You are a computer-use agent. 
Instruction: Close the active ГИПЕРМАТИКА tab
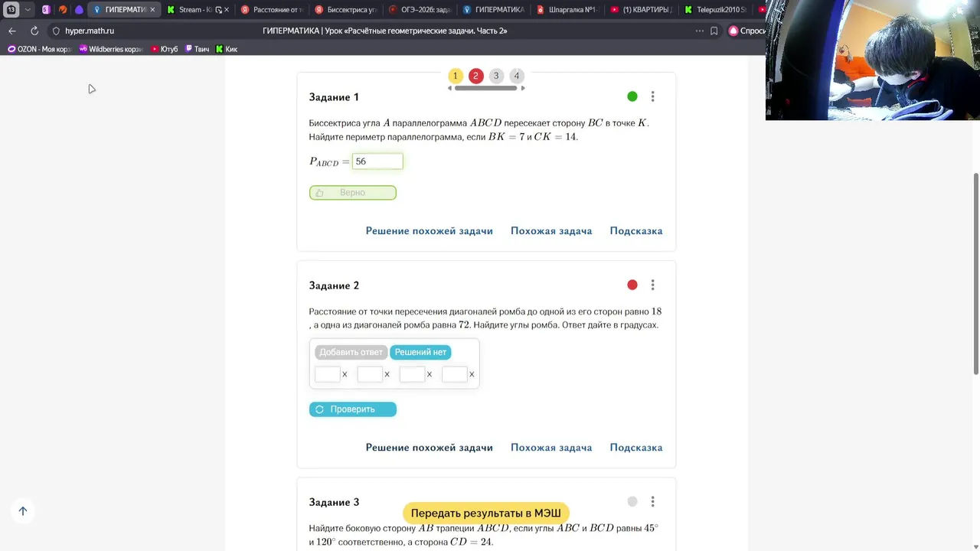click(x=152, y=10)
